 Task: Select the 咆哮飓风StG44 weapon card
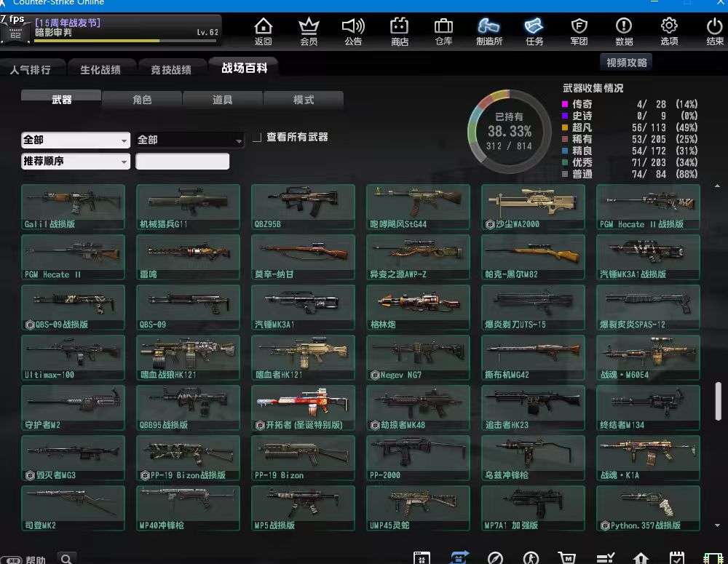(418, 207)
